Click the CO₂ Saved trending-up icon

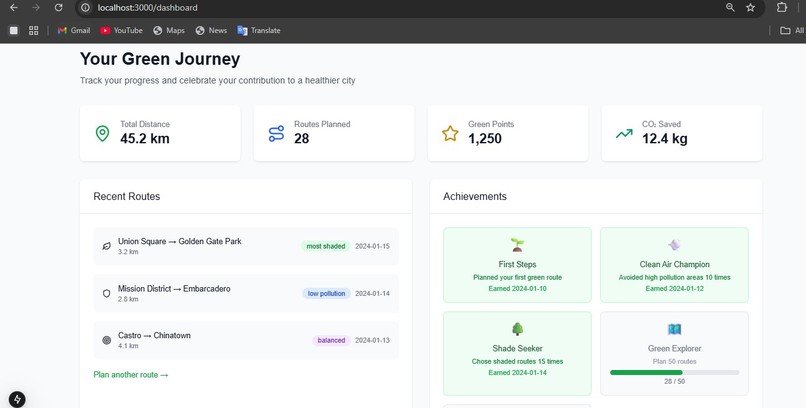[624, 134]
